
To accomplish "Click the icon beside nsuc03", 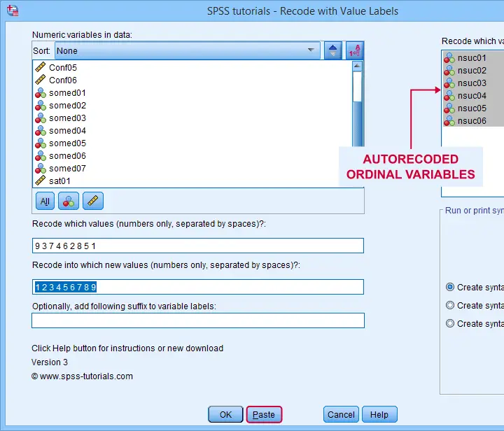I will (449, 83).
